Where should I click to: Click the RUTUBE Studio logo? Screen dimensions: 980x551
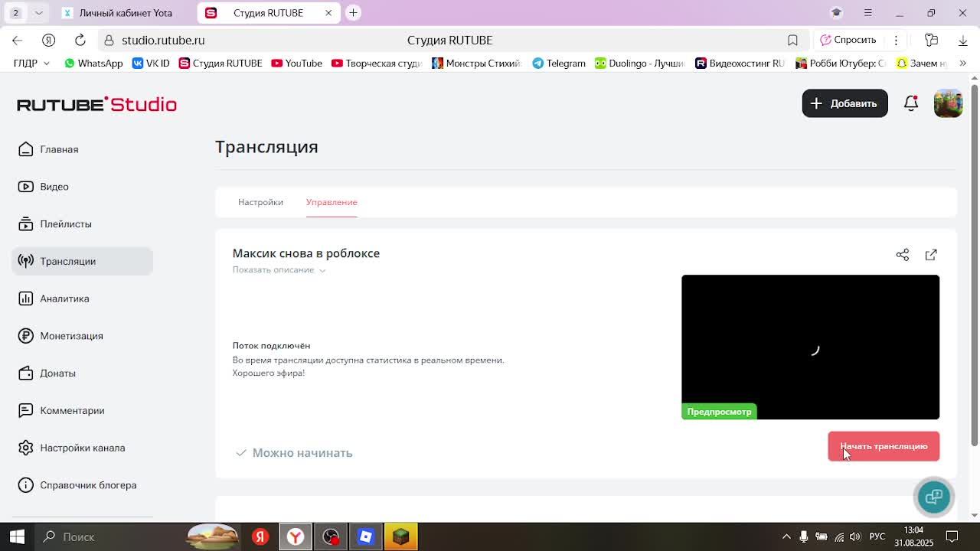[97, 104]
